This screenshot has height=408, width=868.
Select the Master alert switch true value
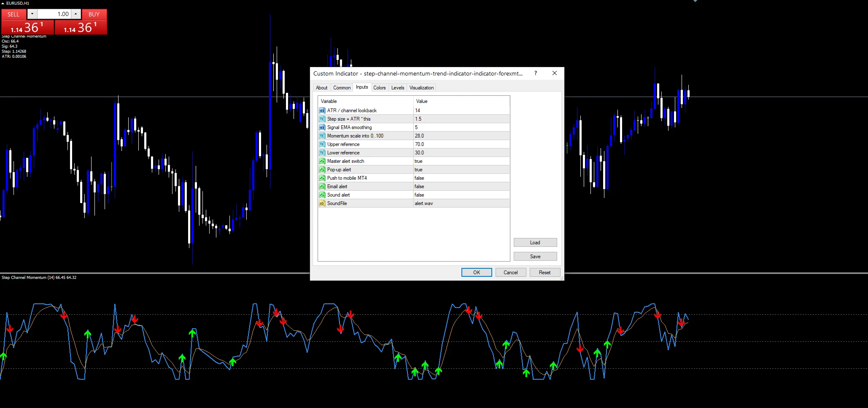(461, 161)
